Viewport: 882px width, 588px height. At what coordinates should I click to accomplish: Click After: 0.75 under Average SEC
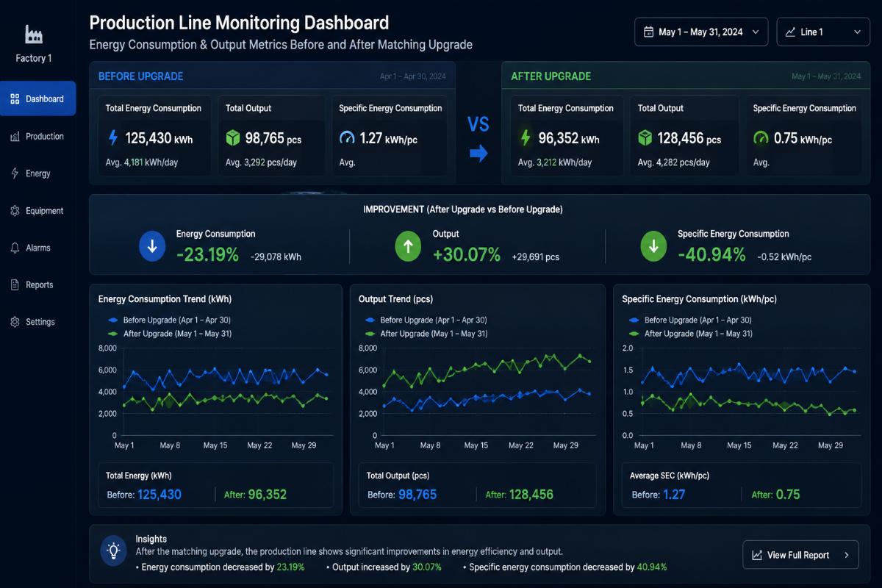[x=775, y=495]
